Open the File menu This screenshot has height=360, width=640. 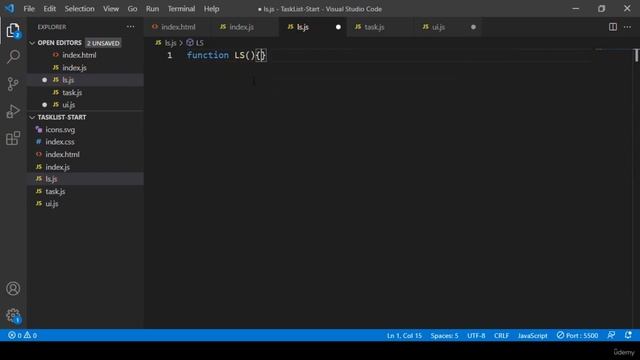pos(29,9)
